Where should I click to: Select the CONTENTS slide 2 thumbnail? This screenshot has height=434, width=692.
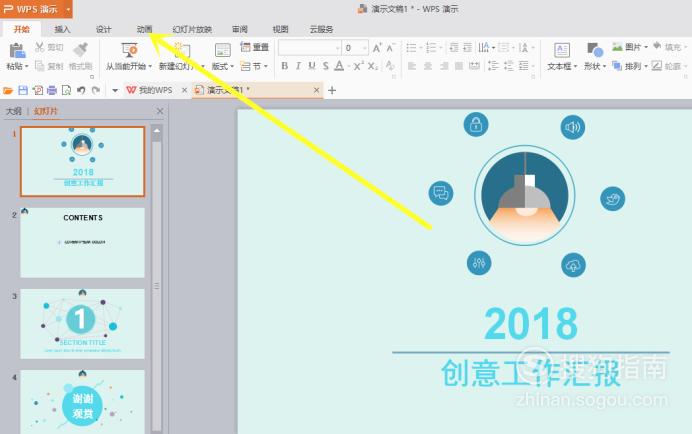pyautogui.click(x=83, y=243)
